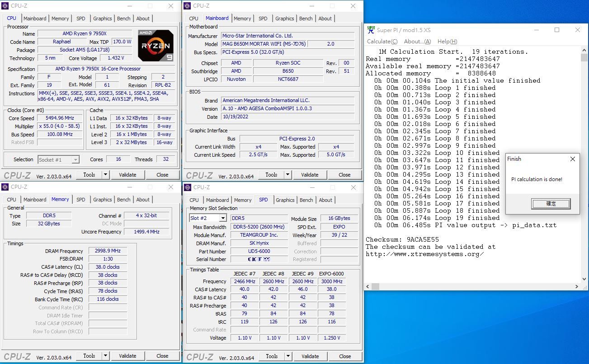Click the Multiplier value x 55.0 (4.0 - 58.5)

coord(60,126)
